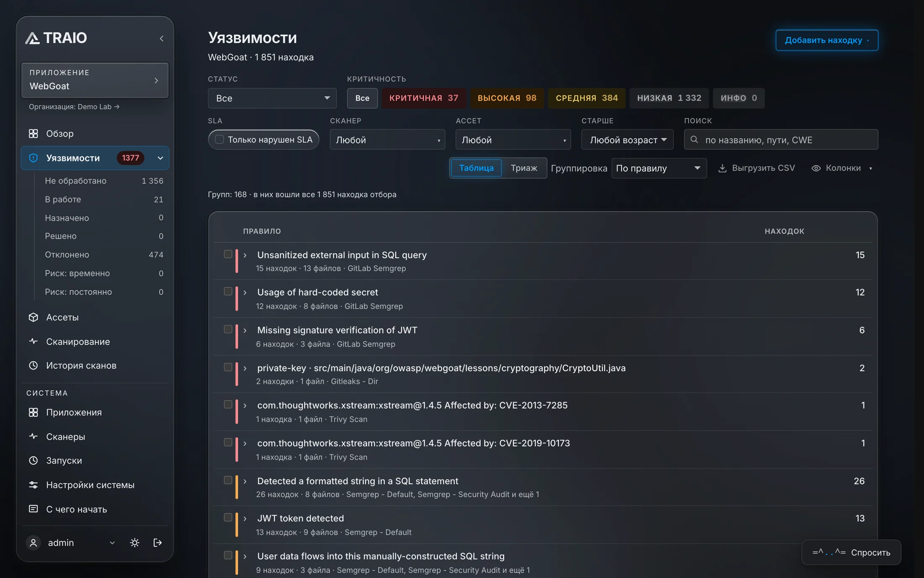Open the Статус dropdown showing Все

coord(272,98)
